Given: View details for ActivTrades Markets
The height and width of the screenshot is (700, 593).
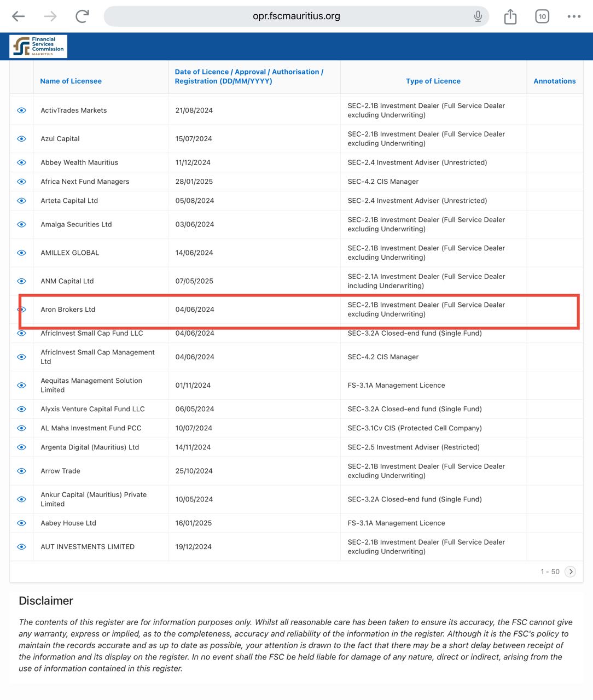Looking at the screenshot, I should (x=22, y=110).
